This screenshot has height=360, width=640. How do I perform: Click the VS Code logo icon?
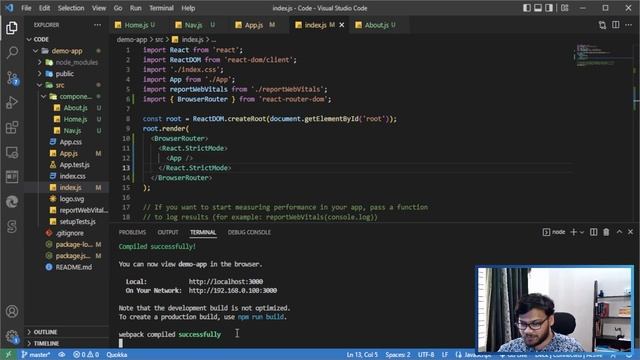(x=9, y=8)
